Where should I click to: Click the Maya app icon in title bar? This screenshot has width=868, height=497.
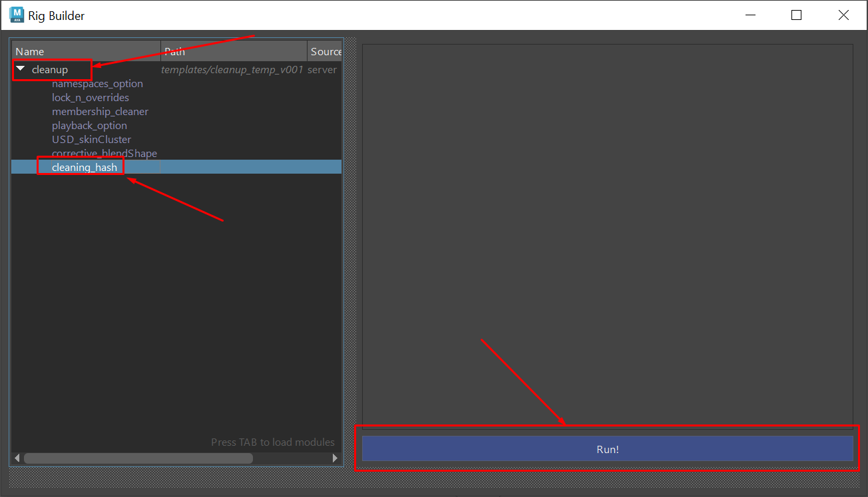(x=16, y=15)
